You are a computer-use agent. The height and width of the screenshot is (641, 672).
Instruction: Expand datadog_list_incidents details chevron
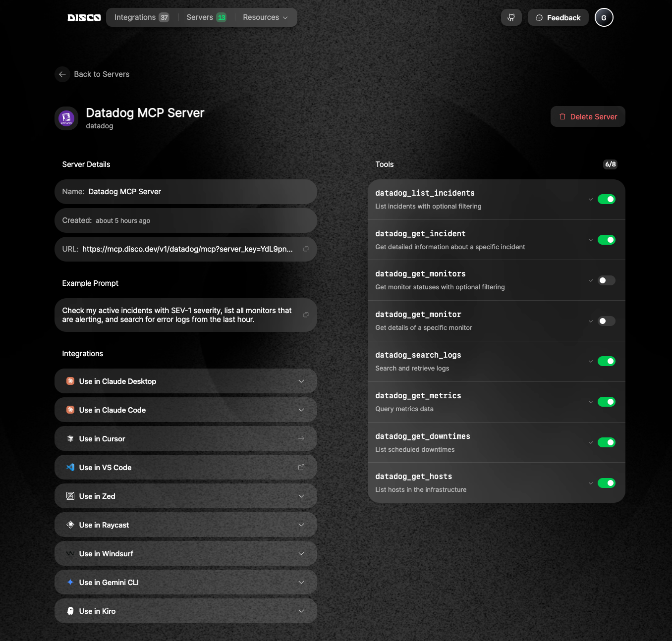591,199
